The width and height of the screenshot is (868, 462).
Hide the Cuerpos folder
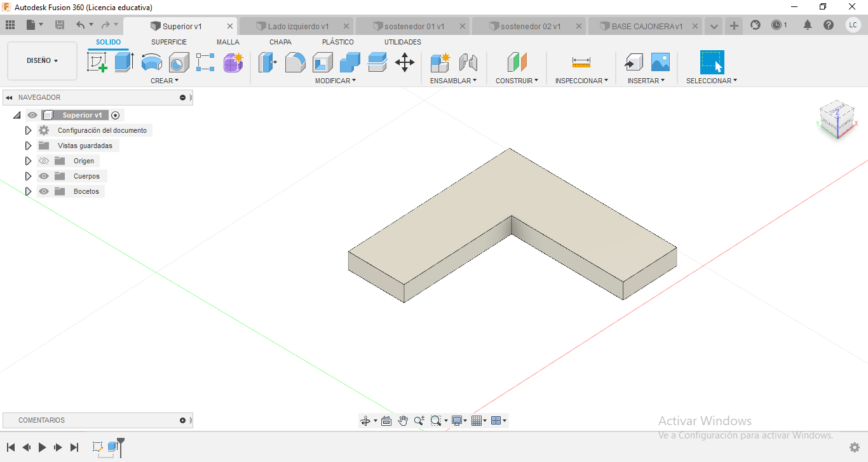click(x=44, y=176)
